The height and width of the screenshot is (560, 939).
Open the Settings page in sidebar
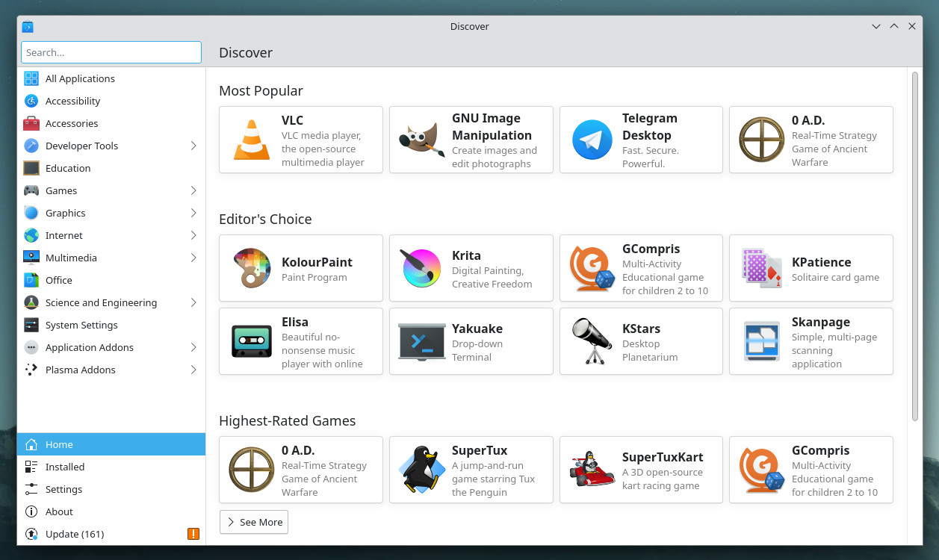(111, 489)
